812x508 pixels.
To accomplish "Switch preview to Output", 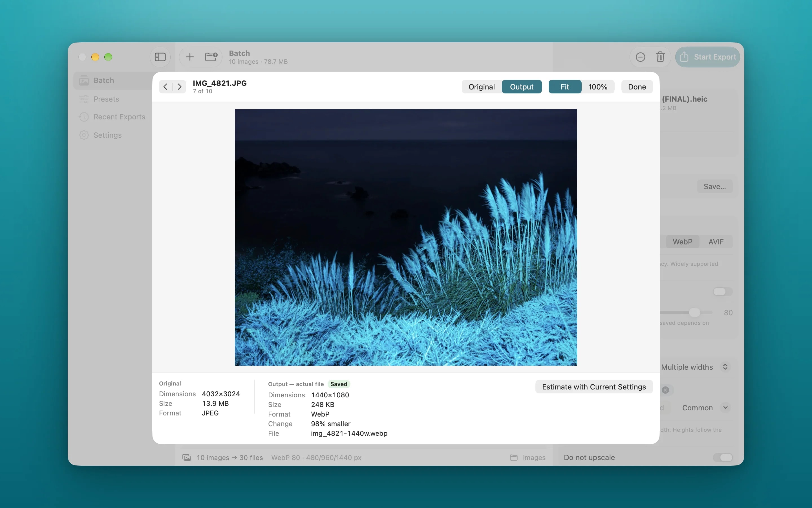I will click(x=521, y=87).
